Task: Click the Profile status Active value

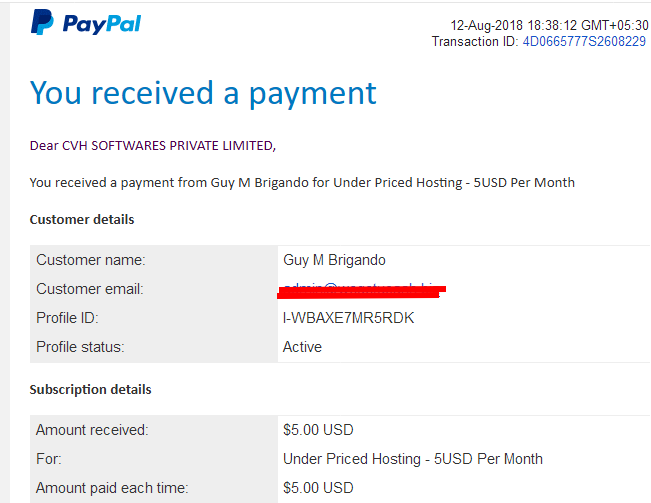Action: click(x=302, y=347)
